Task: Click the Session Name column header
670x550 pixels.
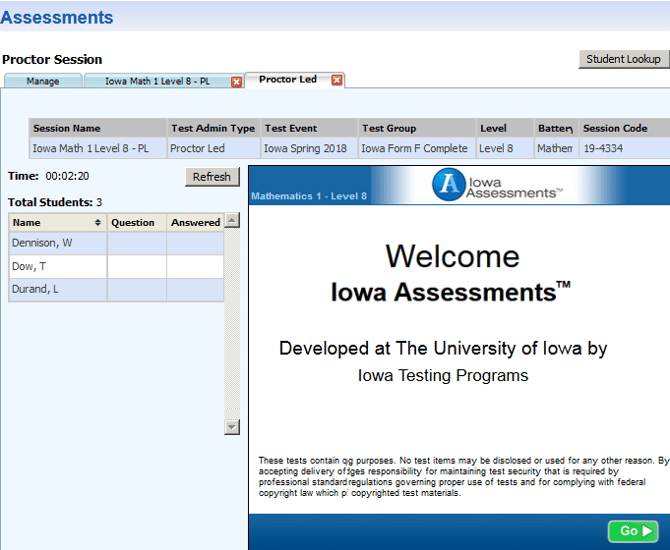Action: [x=97, y=128]
